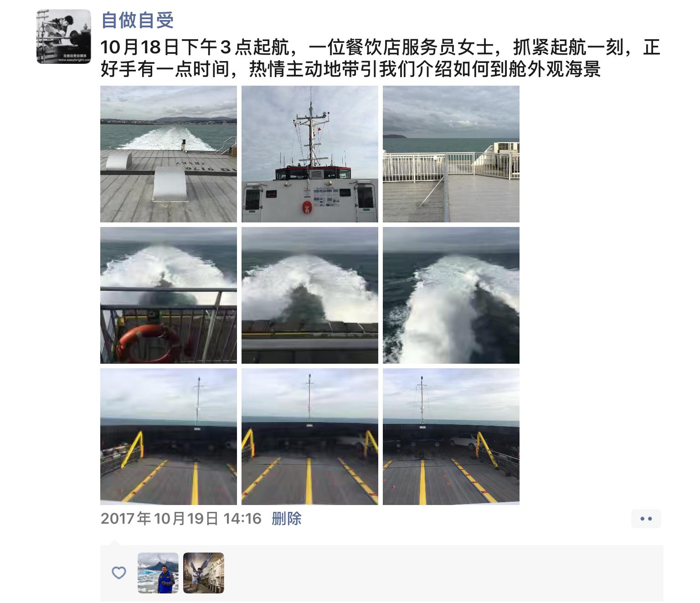Click the post text about 10月18日 departure
This screenshot has height=603, width=700.
tap(381, 58)
